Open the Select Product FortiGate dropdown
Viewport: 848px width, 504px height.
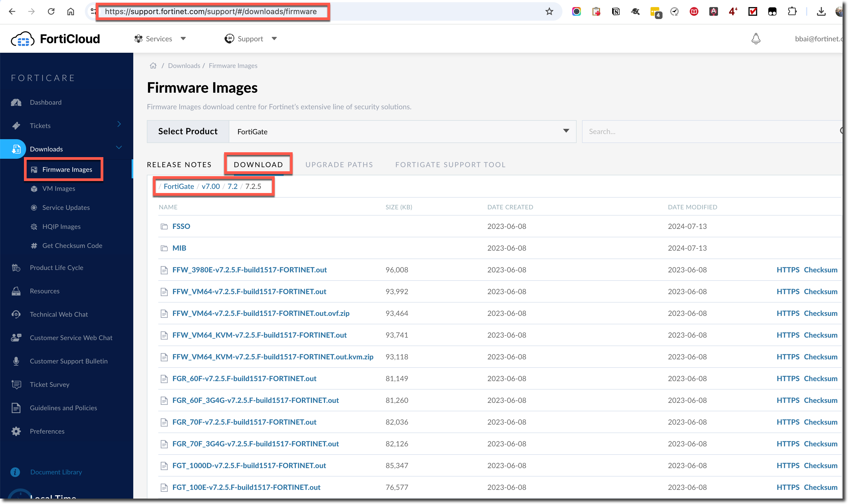pos(402,131)
